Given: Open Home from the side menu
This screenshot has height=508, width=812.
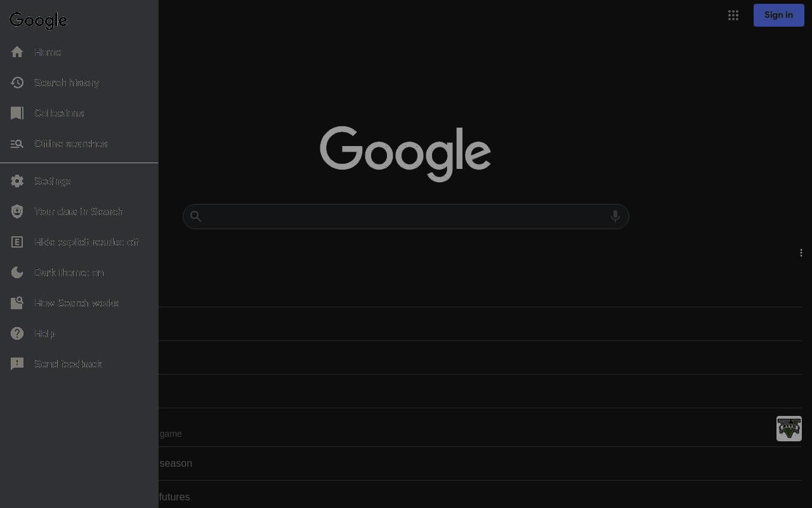Looking at the screenshot, I should pos(79,52).
